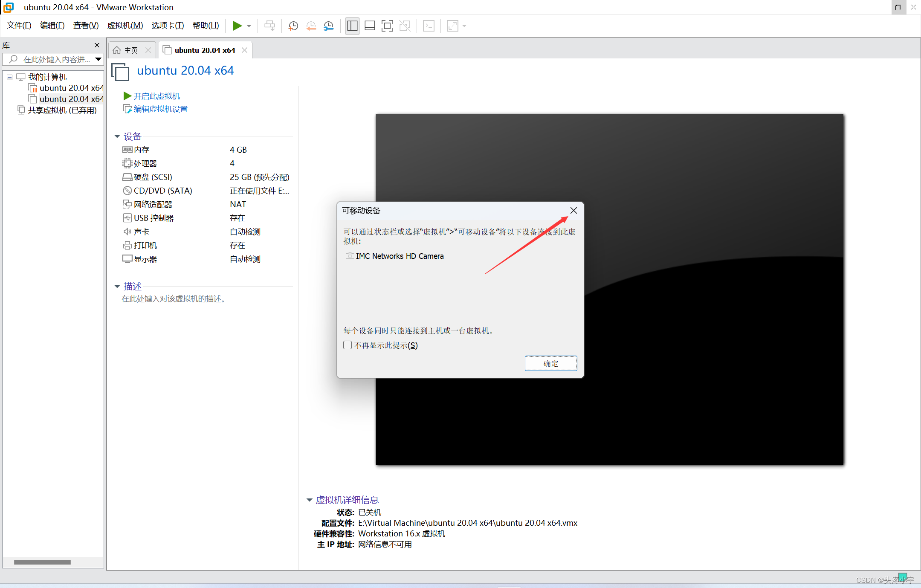Click the green Power On toolbar button
Image resolution: width=921 pixels, height=588 pixels.
pyautogui.click(x=237, y=26)
